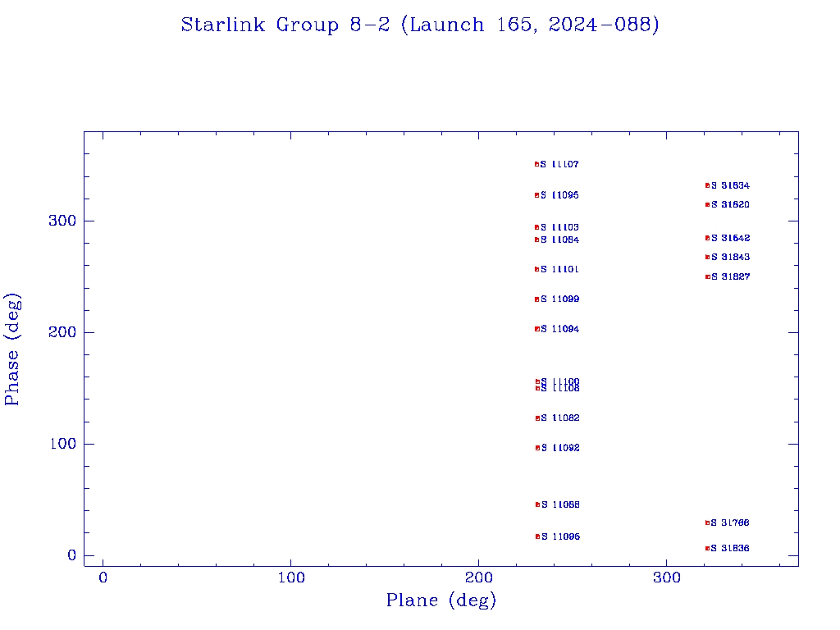The image size is (840, 630).
Task: Pick the red data point of S 11088
Action: click(538, 505)
